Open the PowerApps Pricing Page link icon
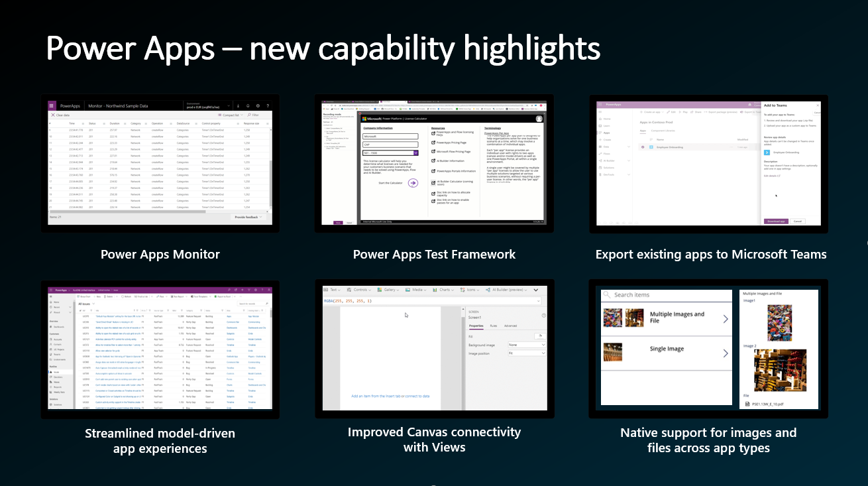 coord(433,143)
